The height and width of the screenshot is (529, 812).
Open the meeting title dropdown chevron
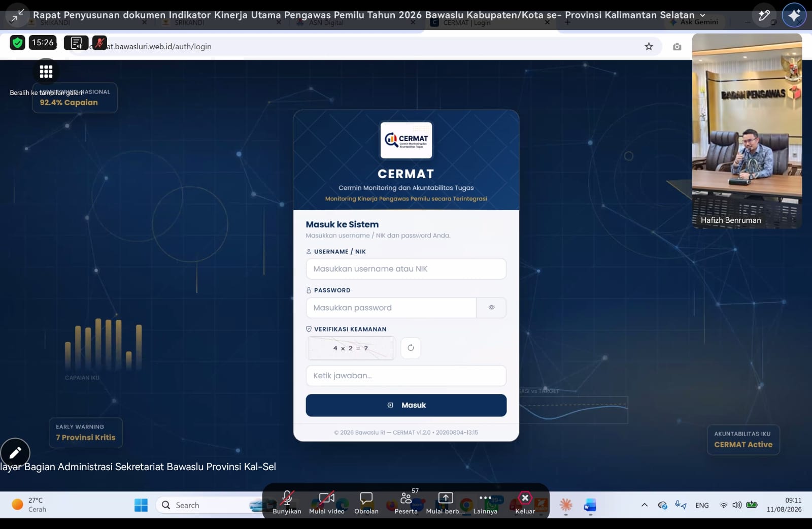[x=703, y=15]
